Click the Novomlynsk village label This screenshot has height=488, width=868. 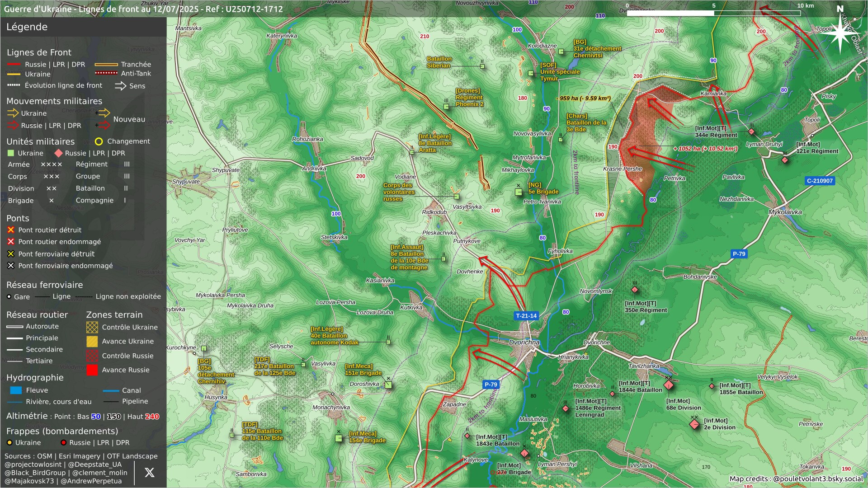click(596, 291)
